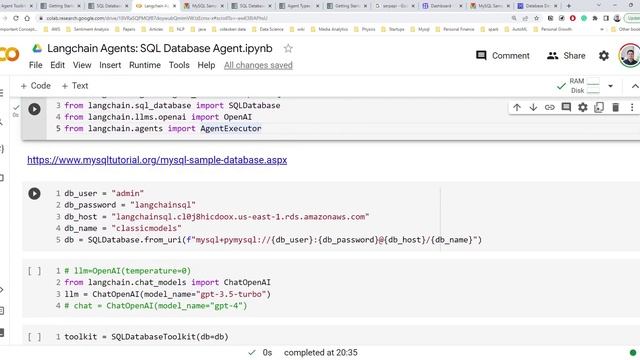This screenshot has width=640, height=360.
Task: Share this page from the address bar
Action: 525,18
